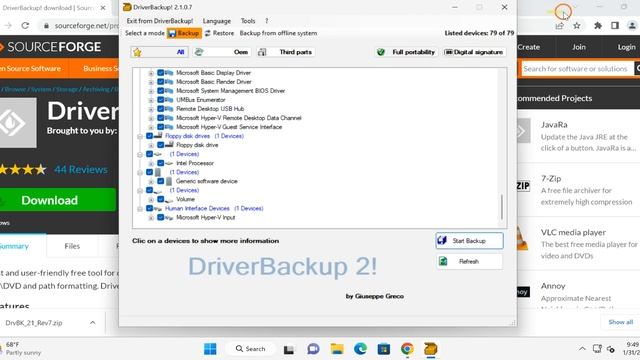
Task: Uncheck Generic software device checkbox
Action: pyautogui.click(x=160, y=181)
